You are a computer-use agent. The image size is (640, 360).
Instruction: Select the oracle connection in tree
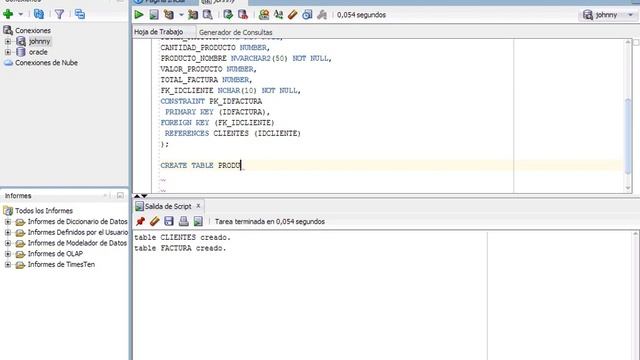(x=38, y=52)
